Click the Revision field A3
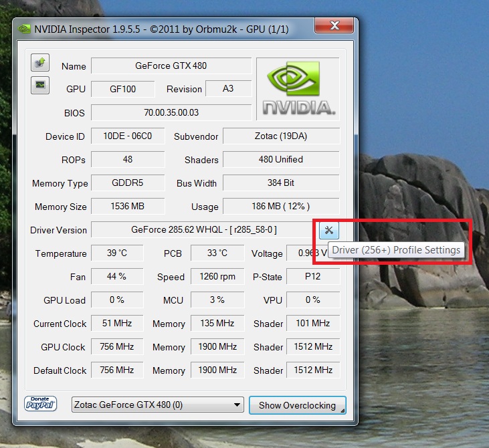489x448 pixels. point(228,88)
